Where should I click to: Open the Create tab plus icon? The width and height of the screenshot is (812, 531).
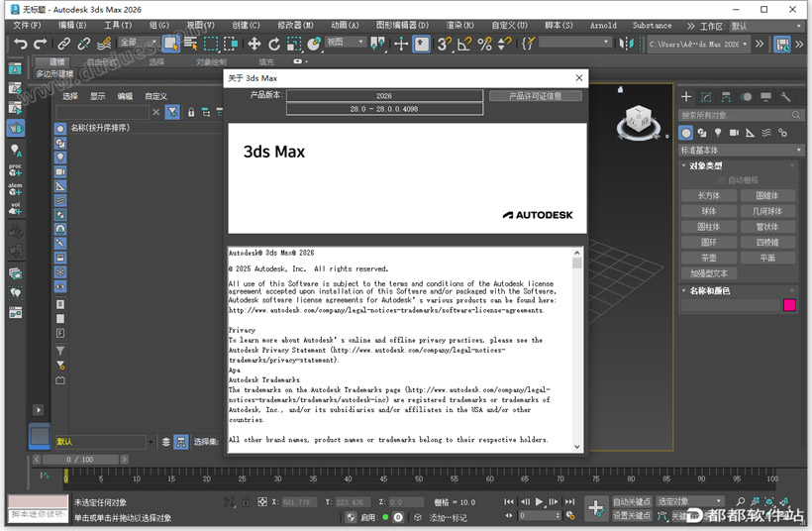point(686,97)
